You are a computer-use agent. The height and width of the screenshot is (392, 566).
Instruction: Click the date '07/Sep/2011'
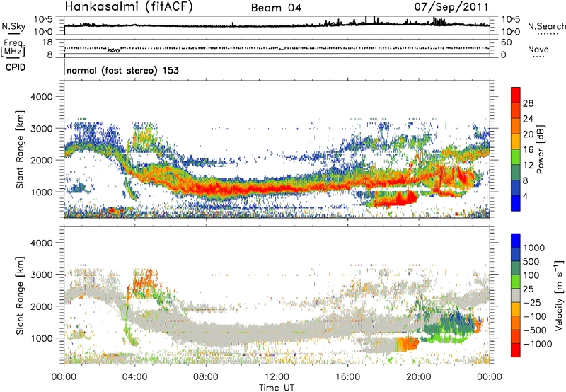[x=451, y=6]
